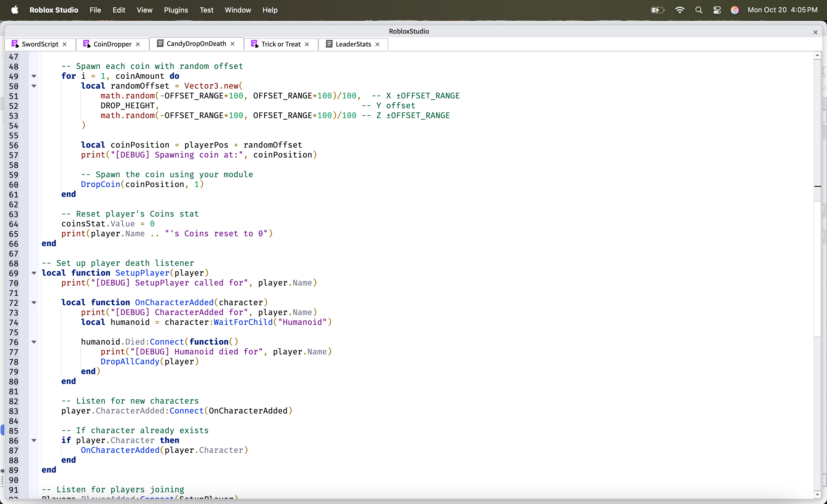827x504 pixels.
Task: Click the LeaderStats tab document icon
Action: pos(329,44)
